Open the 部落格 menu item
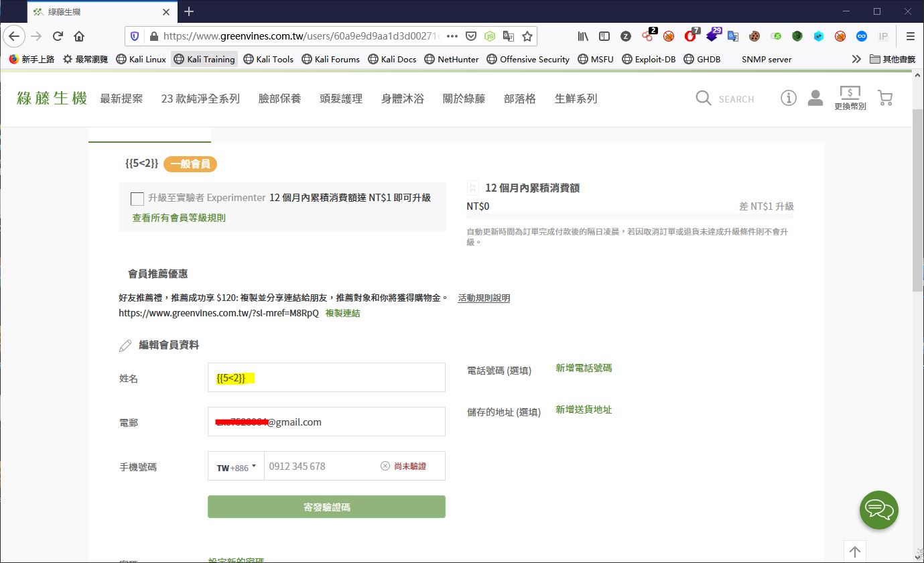The height and width of the screenshot is (563, 924). (x=520, y=99)
